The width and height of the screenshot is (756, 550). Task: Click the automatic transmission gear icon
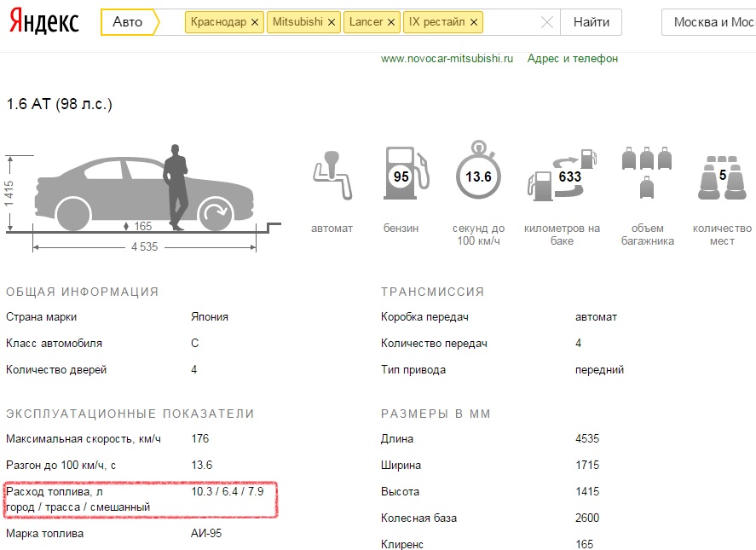coord(331,175)
